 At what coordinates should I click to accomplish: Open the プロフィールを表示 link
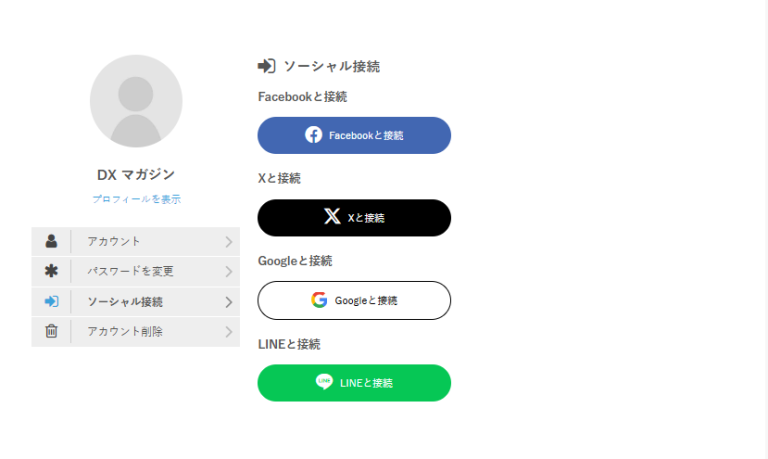(136, 199)
